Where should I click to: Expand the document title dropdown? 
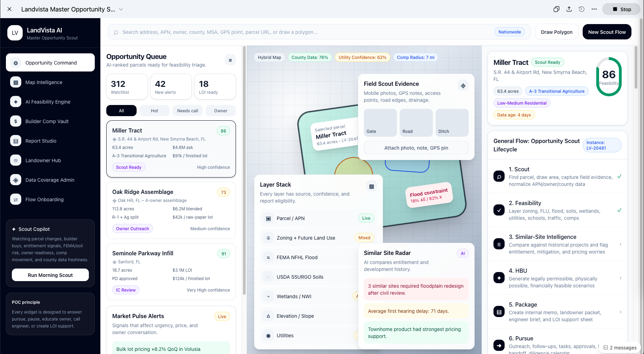[121, 9]
